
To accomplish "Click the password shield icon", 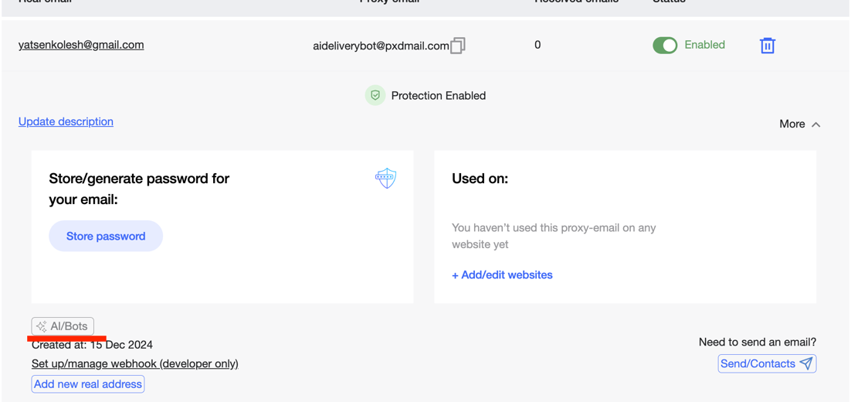I will point(385,179).
